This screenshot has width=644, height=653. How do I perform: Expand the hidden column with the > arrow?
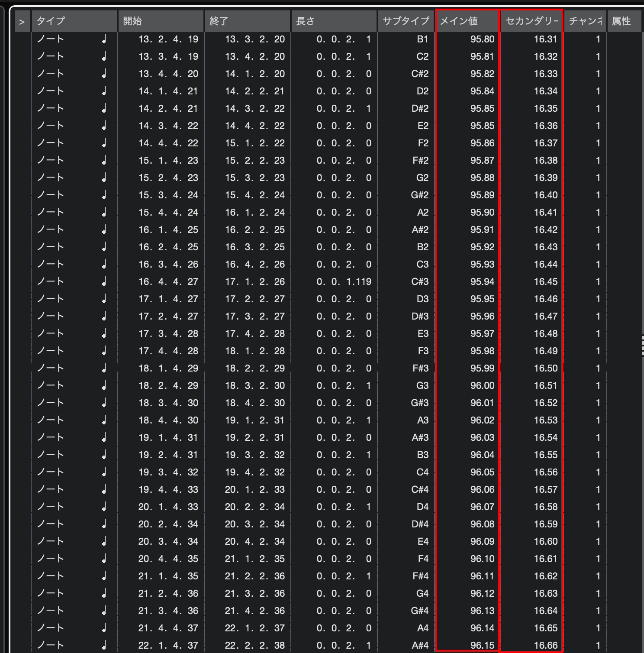coord(22,22)
